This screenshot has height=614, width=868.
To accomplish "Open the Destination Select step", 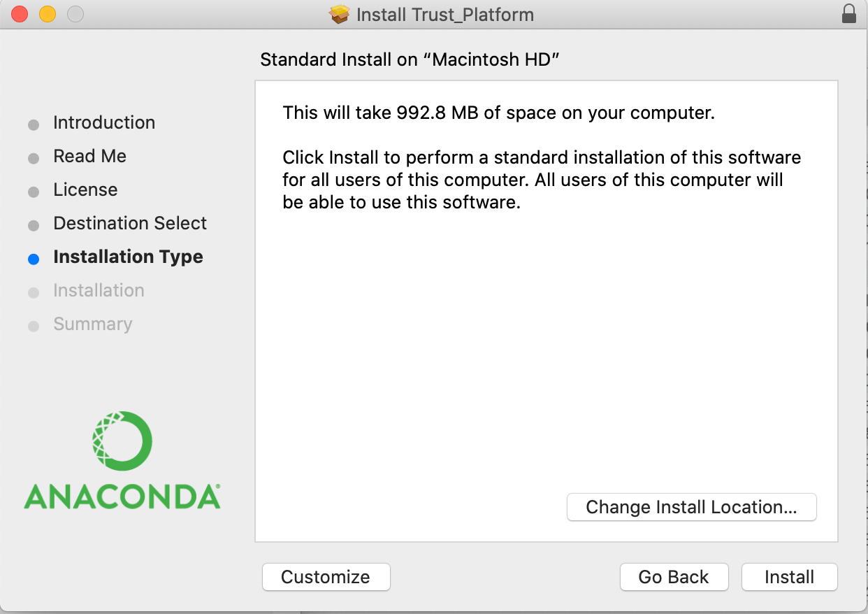I will (x=130, y=223).
